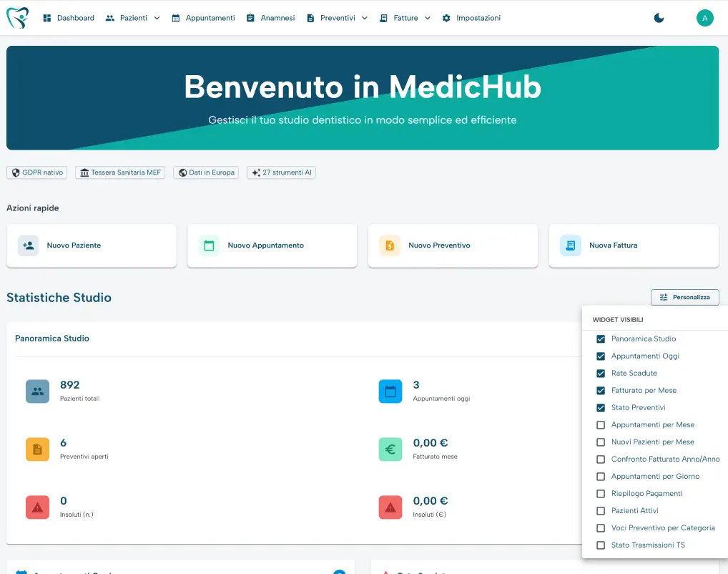728x574 pixels.
Task: Open the Pazienti menu label
Action: pos(134,18)
